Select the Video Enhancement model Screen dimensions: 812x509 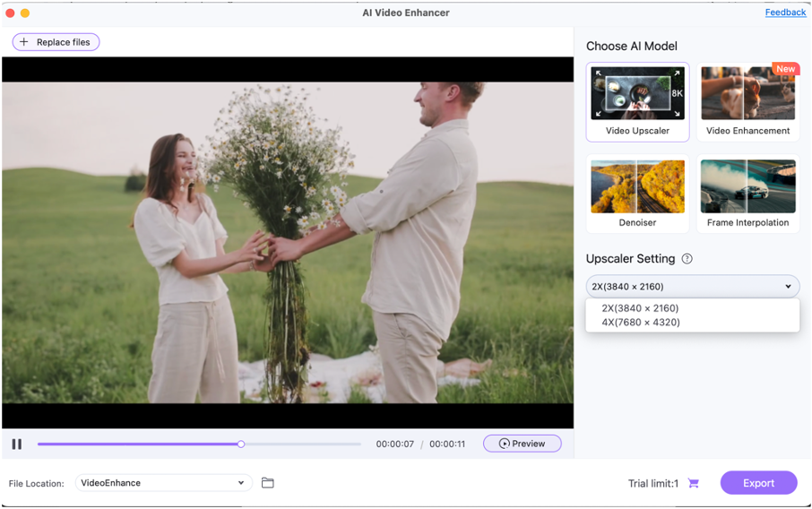[747, 102]
